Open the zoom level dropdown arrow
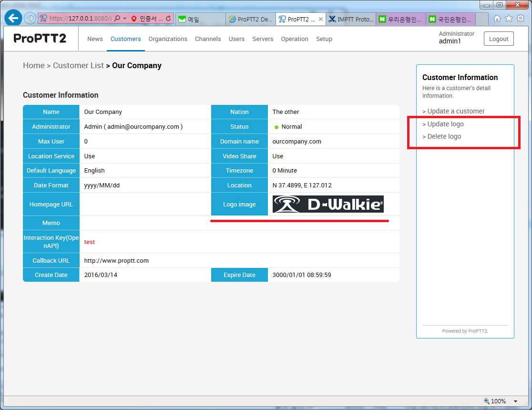Screen dimensions: 532x410 coord(516,401)
